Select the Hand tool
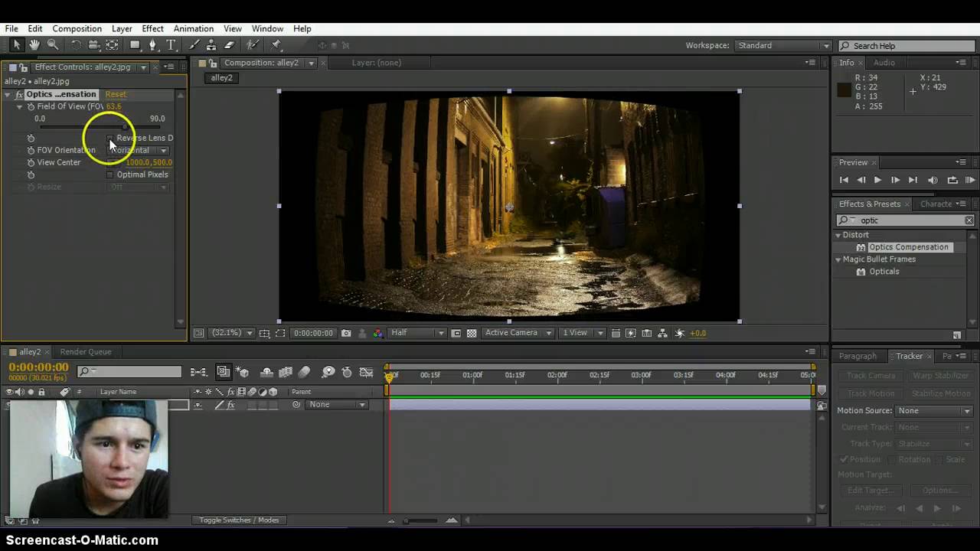Image resolution: width=980 pixels, height=551 pixels. pos(34,45)
